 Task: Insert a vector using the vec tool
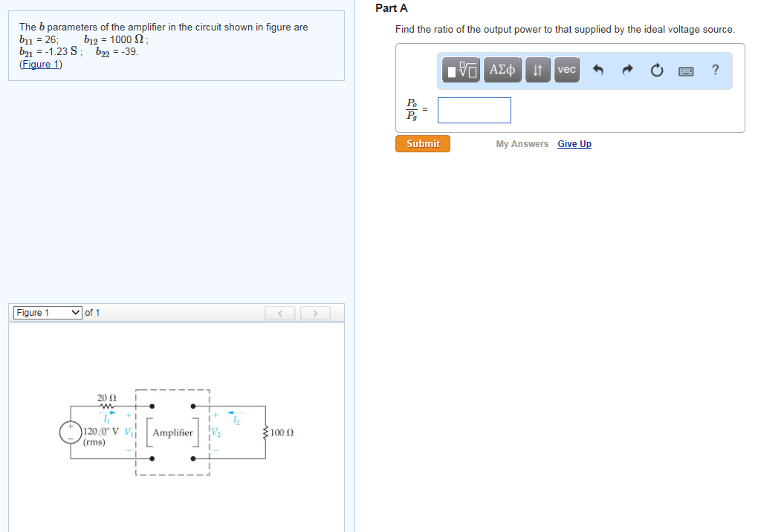(566, 71)
